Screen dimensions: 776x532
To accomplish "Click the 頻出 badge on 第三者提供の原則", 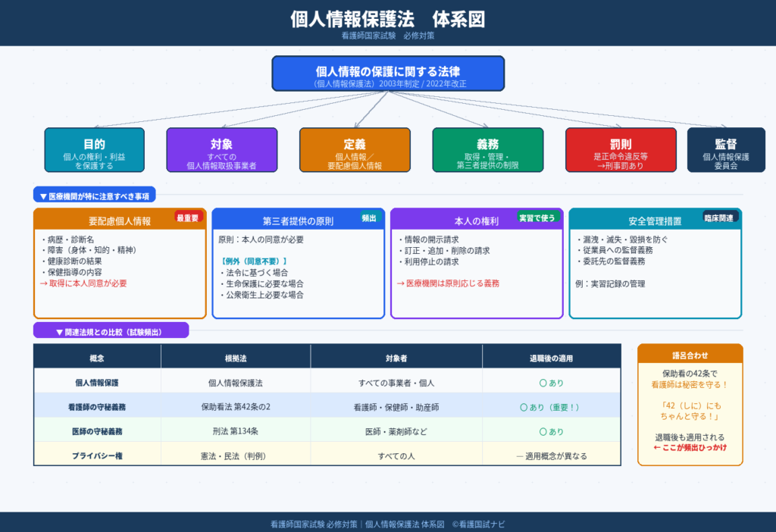I will pos(368,217).
